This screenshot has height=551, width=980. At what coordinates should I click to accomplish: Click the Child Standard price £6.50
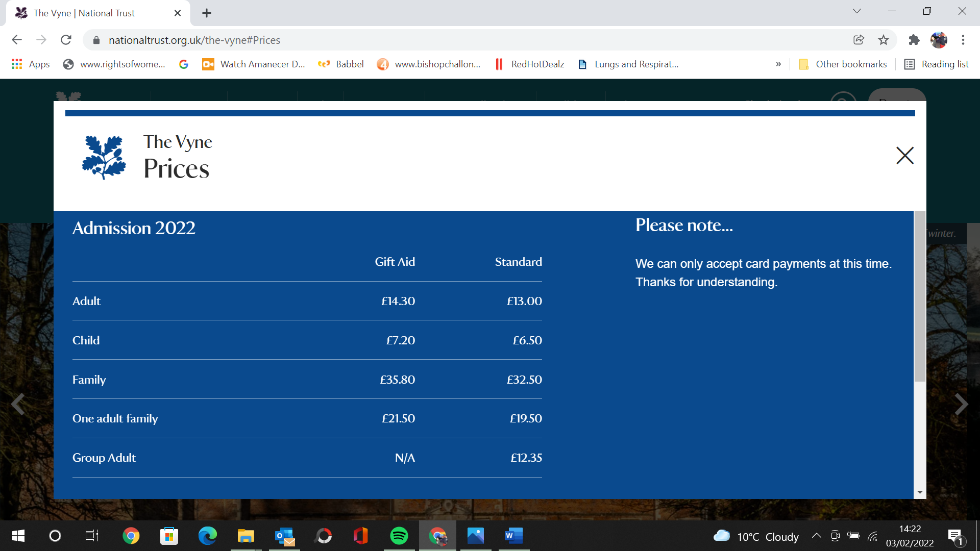(x=527, y=340)
